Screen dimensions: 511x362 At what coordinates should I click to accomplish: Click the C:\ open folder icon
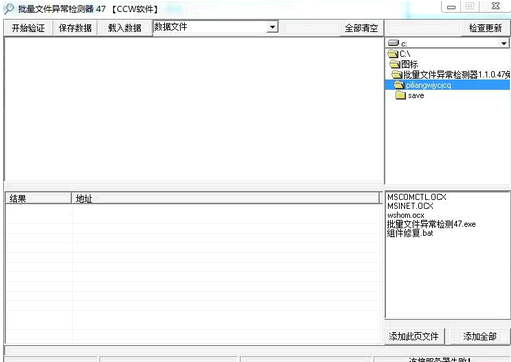pos(393,53)
